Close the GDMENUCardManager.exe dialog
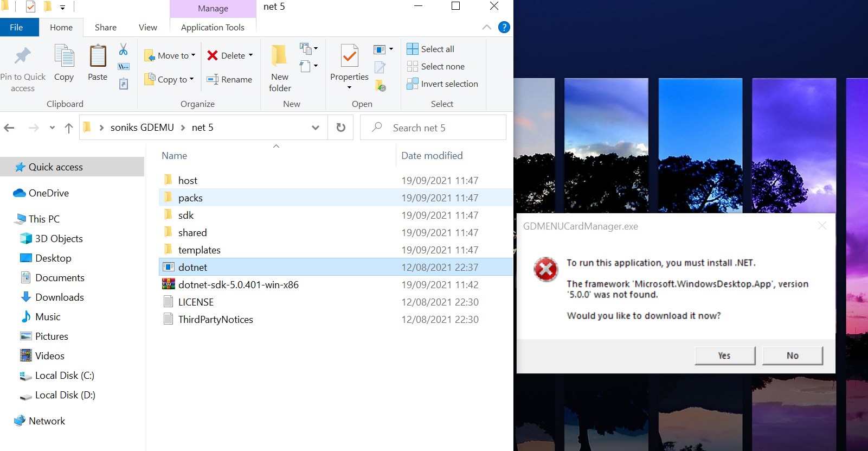The height and width of the screenshot is (451, 868). (822, 226)
